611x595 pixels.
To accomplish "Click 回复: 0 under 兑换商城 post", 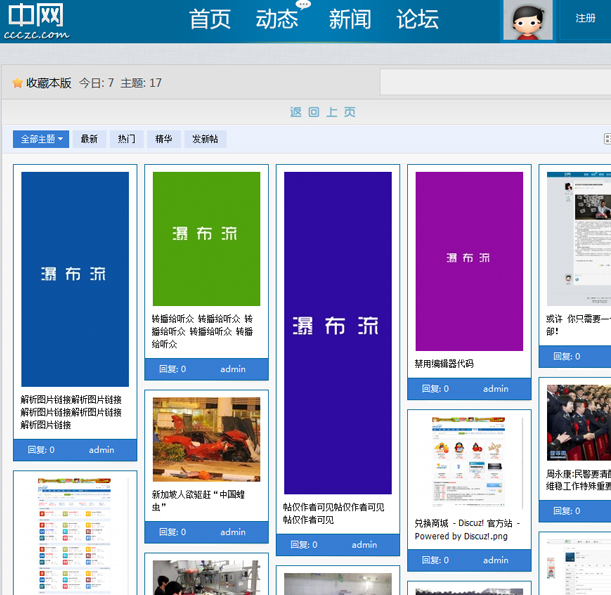I will (435, 560).
